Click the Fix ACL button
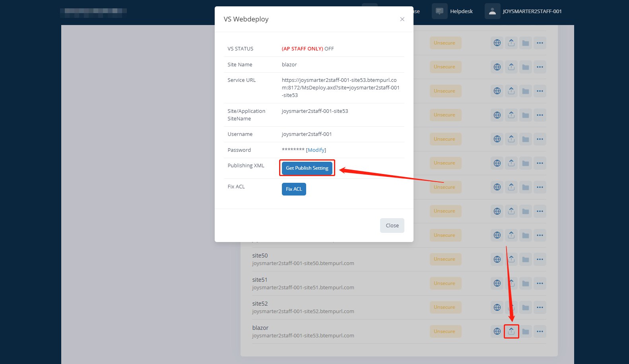Image resolution: width=629 pixels, height=364 pixels. (294, 189)
